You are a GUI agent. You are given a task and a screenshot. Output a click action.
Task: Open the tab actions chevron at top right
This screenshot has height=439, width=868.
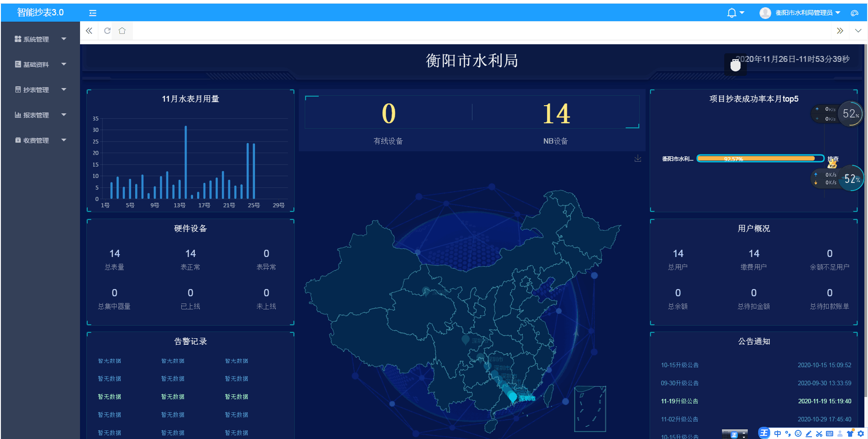click(x=859, y=31)
